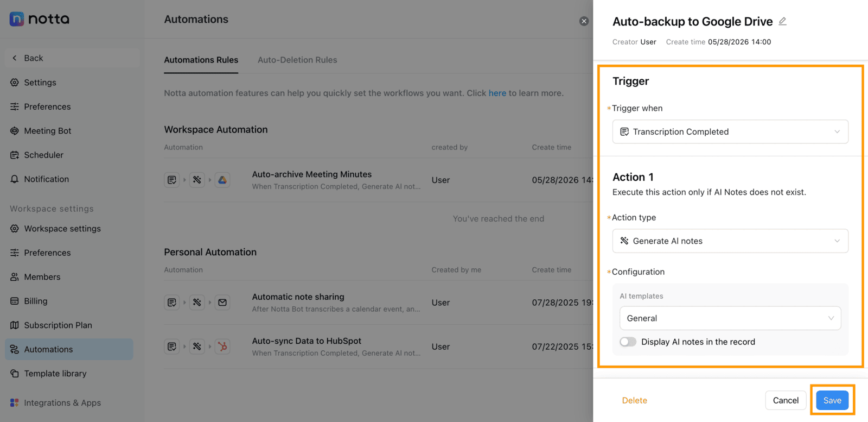Expand the Action type Generate AI notes dropdown
The image size is (868, 422).
point(730,241)
